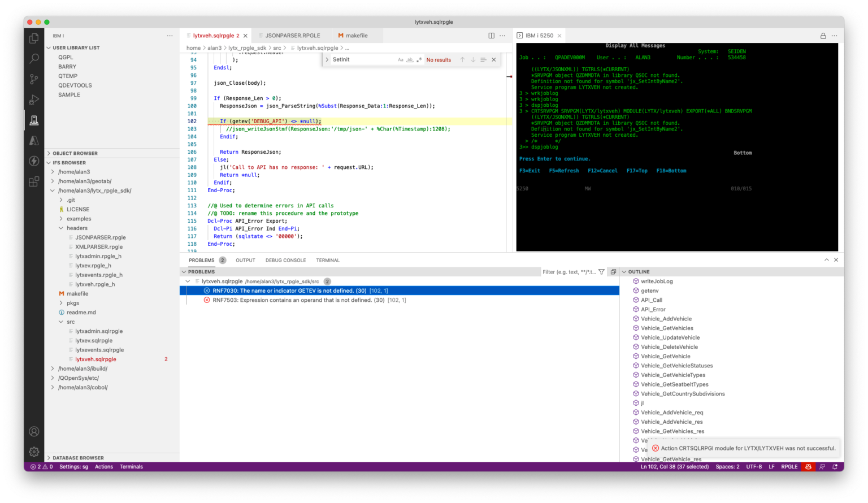
Task: Enable whole word matching in find widget
Action: (x=409, y=59)
